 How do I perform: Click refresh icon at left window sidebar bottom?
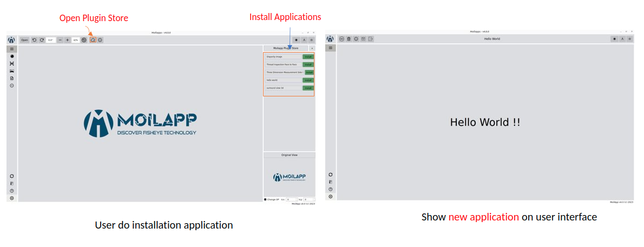(x=12, y=176)
